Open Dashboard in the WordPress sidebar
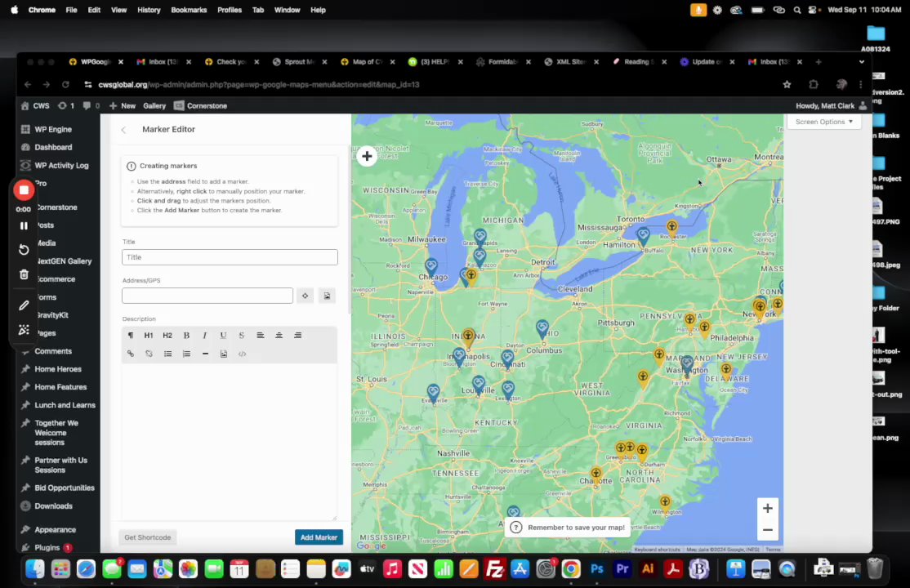910x588 pixels. tap(53, 148)
